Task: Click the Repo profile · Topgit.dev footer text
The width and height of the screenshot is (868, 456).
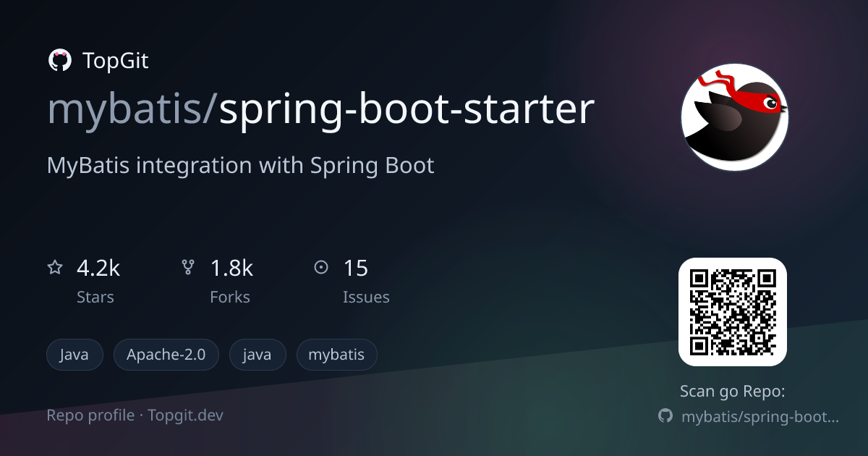Action: pos(135,415)
